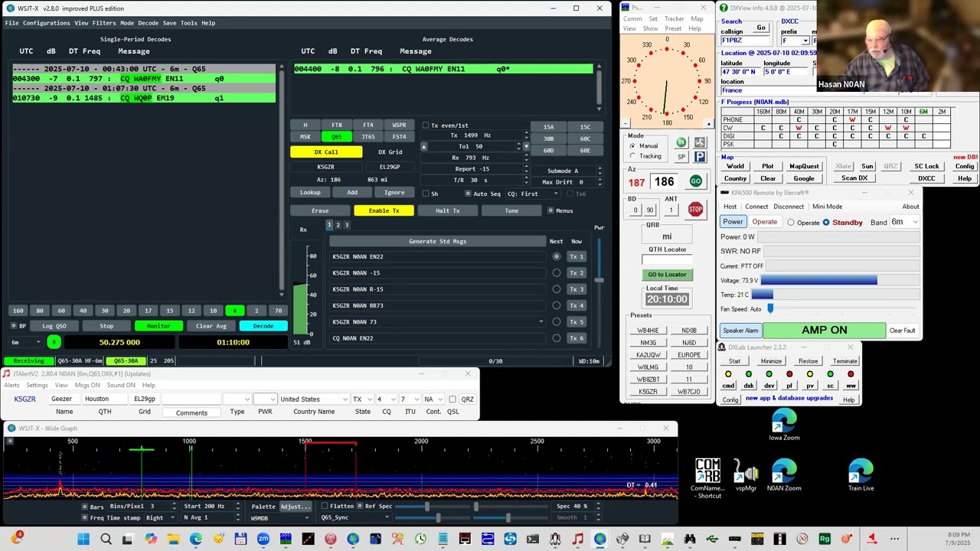Click the Scan DX button in DXView

pyautogui.click(x=854, y=178)
